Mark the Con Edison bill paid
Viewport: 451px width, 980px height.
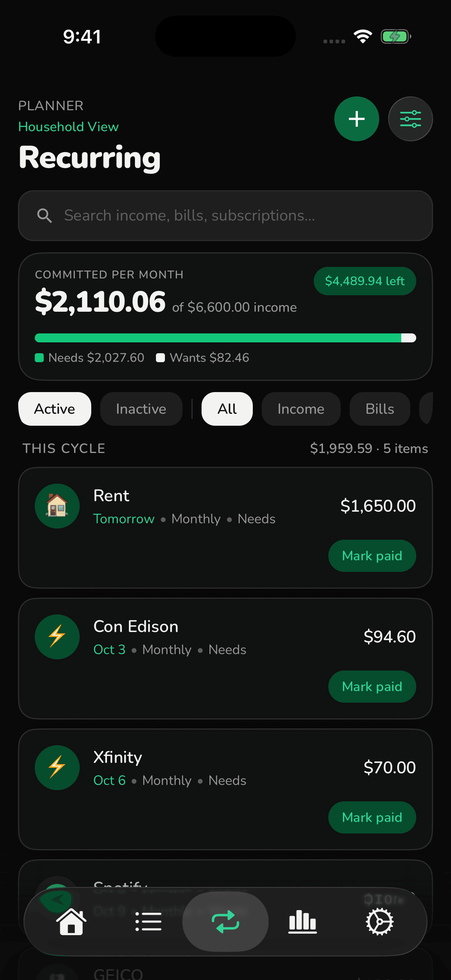(372, 686)
